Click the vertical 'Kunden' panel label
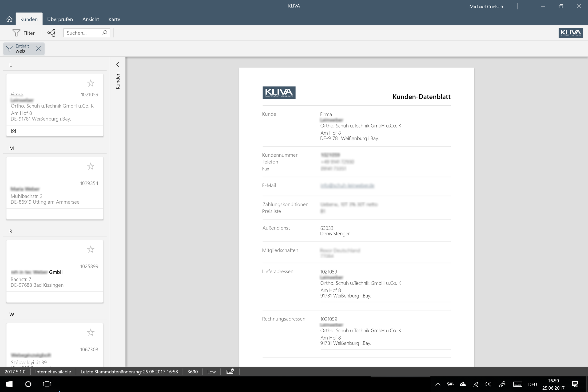The width and height of the screenshot is (588, 392). coord(118,81)
